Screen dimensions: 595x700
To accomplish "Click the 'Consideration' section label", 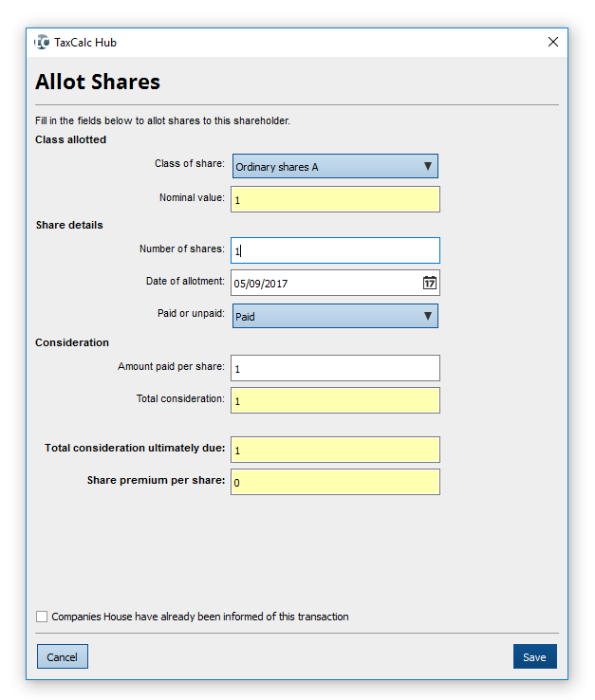I will coord(72,342).
